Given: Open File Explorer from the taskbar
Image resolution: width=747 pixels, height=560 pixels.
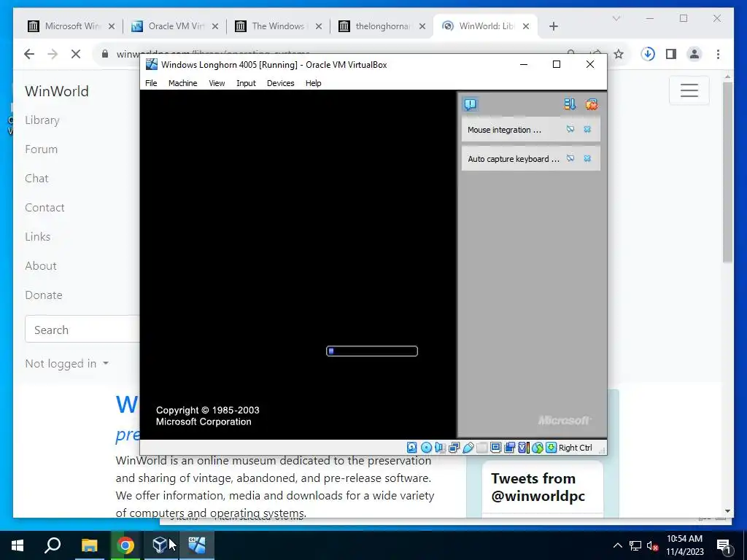Looking at the screenshot, I should pyautogui.click(x=89, y=545).
